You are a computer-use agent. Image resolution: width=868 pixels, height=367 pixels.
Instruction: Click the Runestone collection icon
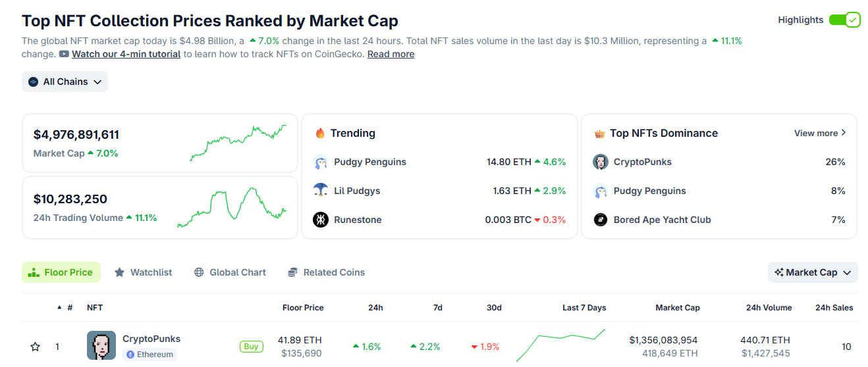coord(321,220)
